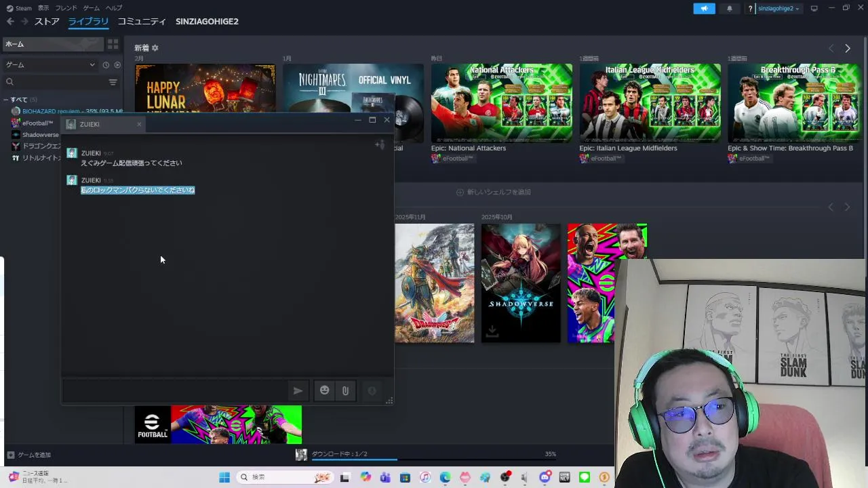Click the ホーム library button
The image size is (868, 488).
point(53,44)
